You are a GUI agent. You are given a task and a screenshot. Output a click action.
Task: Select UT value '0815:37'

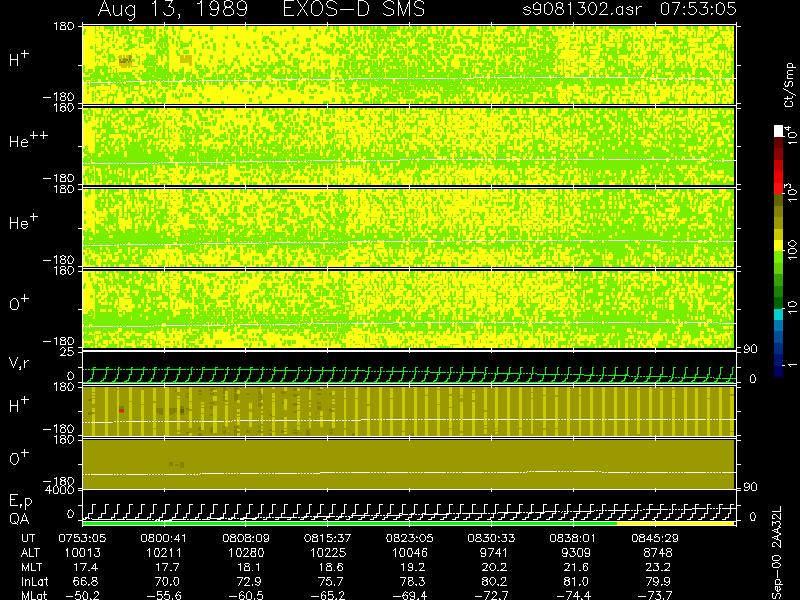click(x=328, y=538)
